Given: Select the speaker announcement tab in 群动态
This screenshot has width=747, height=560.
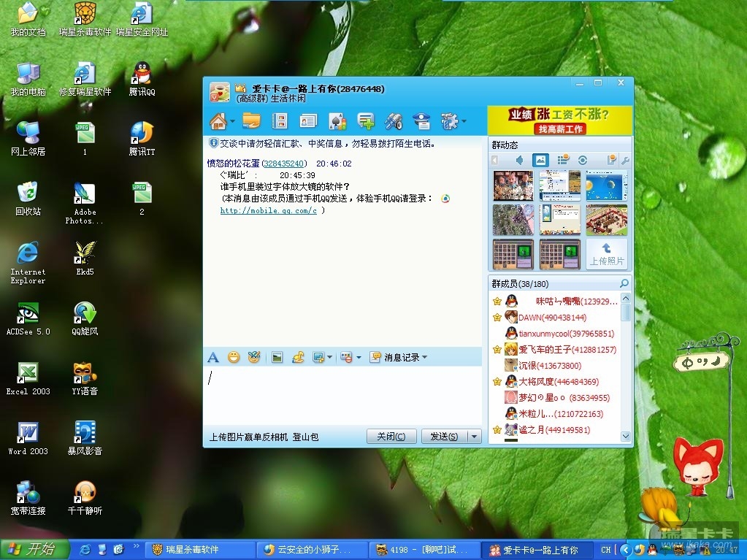Looking at the screenshot, I should [x=519, y=160].
